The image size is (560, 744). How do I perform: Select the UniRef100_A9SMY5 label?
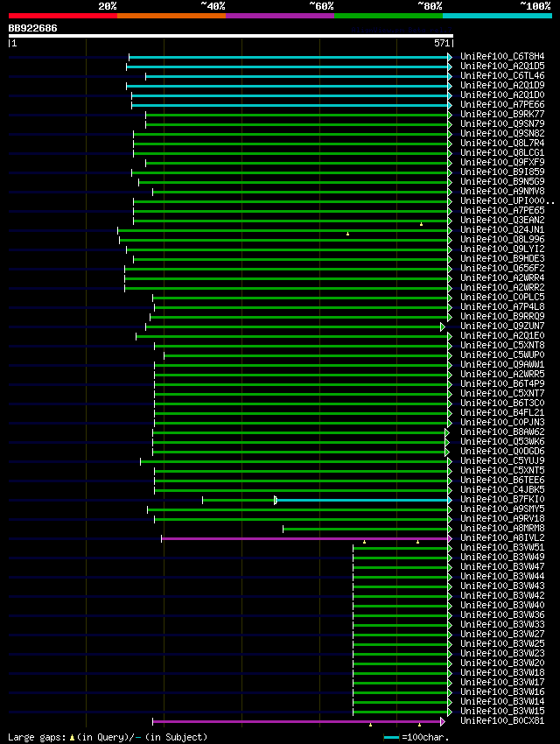coord(502,509)
